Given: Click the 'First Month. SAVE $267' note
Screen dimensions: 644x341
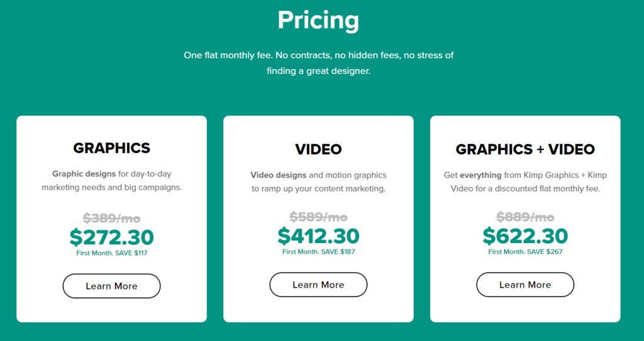Looking at the screenshot, I should 525,252.
